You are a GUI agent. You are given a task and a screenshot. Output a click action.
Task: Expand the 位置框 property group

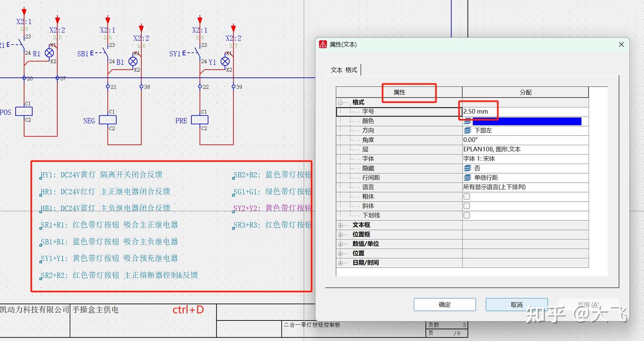341,234
